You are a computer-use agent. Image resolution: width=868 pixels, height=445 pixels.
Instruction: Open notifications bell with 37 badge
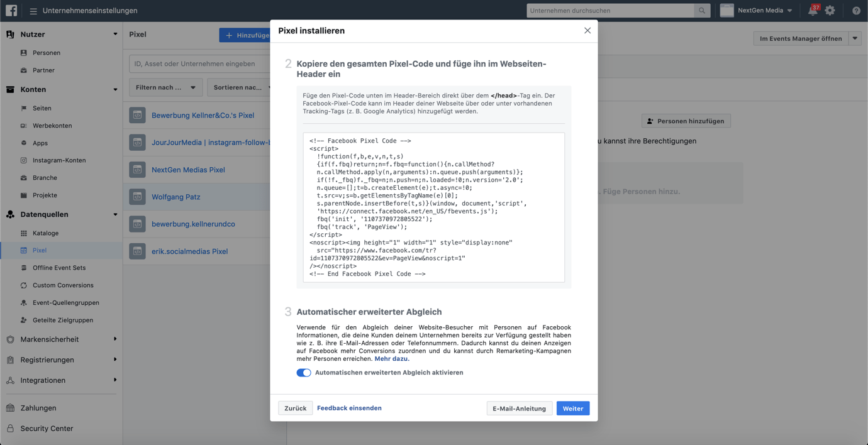(813, 11)
